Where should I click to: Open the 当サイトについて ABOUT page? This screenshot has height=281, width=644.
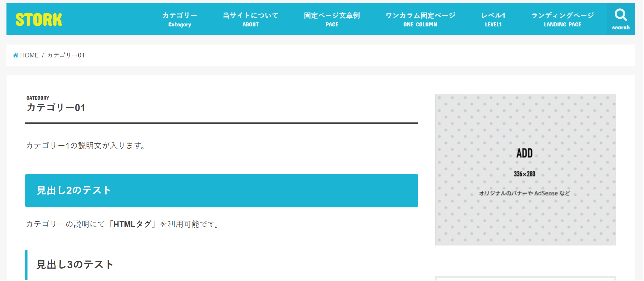click(x=250, y=19)
